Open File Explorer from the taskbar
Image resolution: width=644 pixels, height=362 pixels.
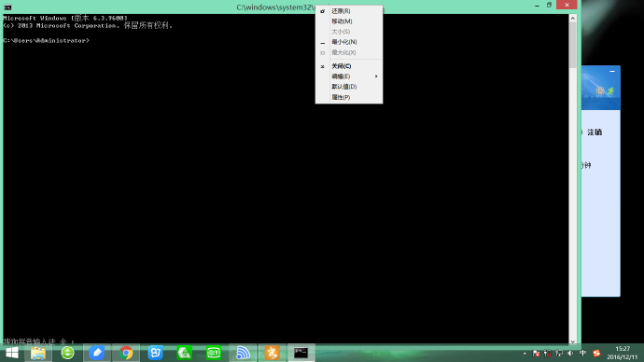pos(38,353)
